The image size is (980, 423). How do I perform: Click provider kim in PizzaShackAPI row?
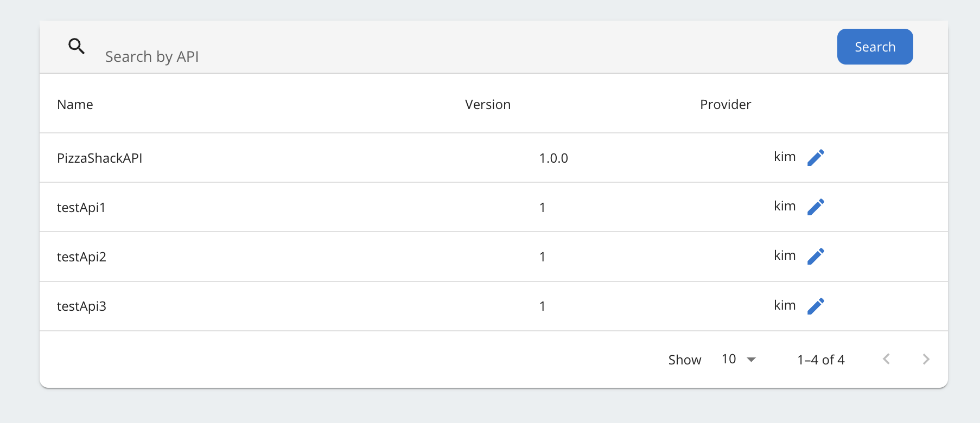tap(784, 157)
